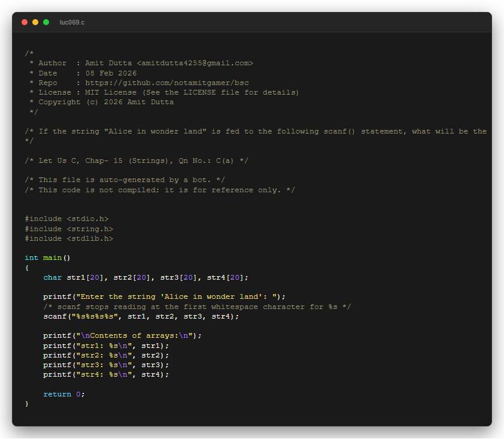504x439 pixels.
Task: Click the '#include <stdio.h>' line
Action: click(67, 219)
